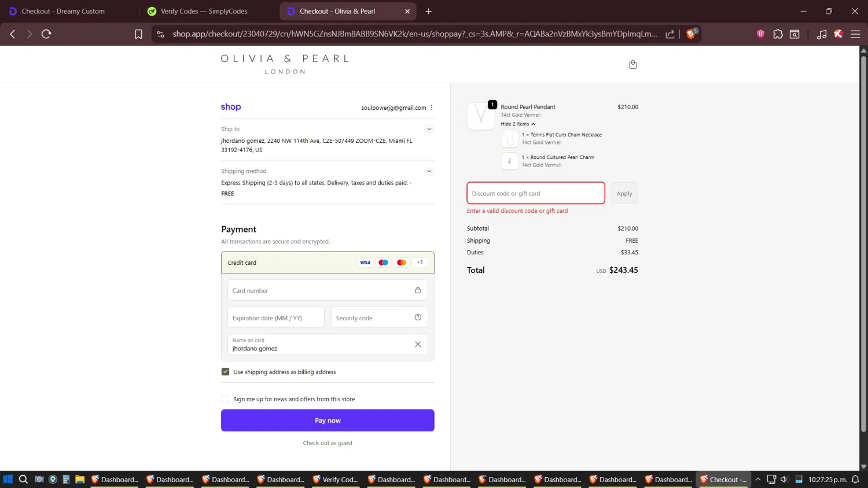Focus the Discount code or gift card field
The image size is (868, 488).
click(536, 193)
